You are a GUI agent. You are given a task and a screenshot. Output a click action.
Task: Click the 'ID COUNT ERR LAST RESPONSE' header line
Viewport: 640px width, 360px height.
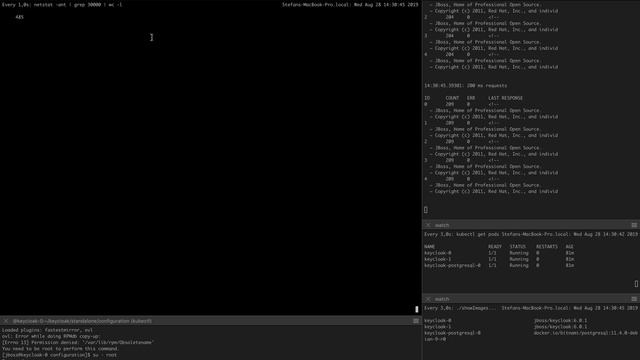click(473, 98)
